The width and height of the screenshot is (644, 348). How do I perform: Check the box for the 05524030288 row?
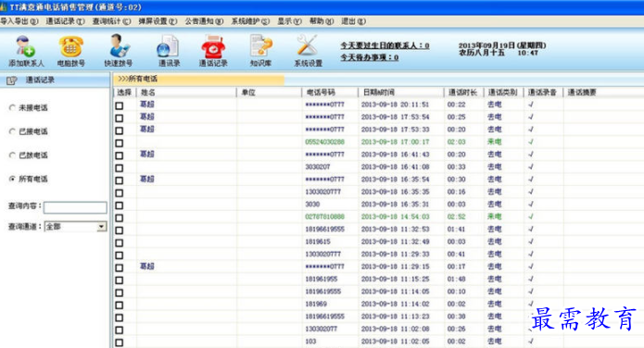(120, 143)
